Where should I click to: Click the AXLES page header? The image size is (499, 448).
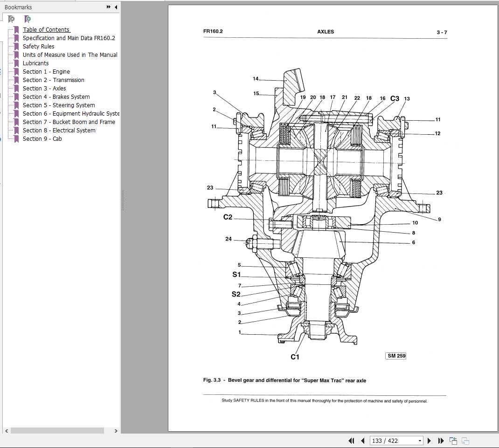[326, 32]
